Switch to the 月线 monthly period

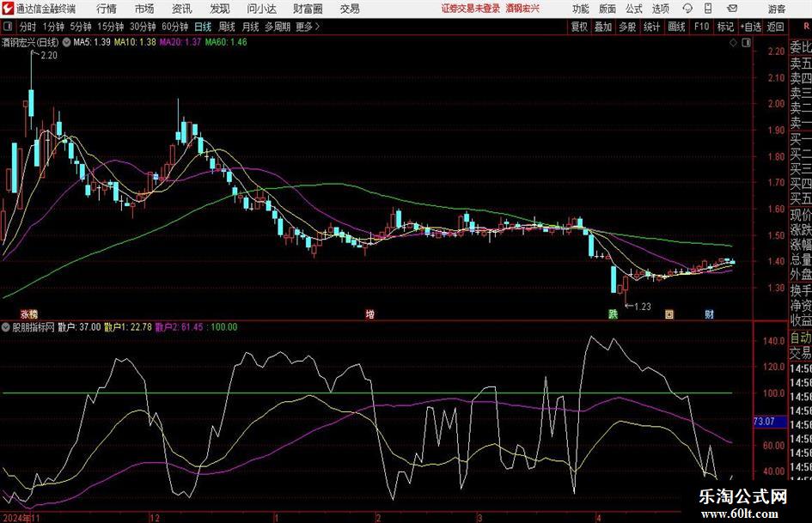pyautogui.click(x=251, y=27)
